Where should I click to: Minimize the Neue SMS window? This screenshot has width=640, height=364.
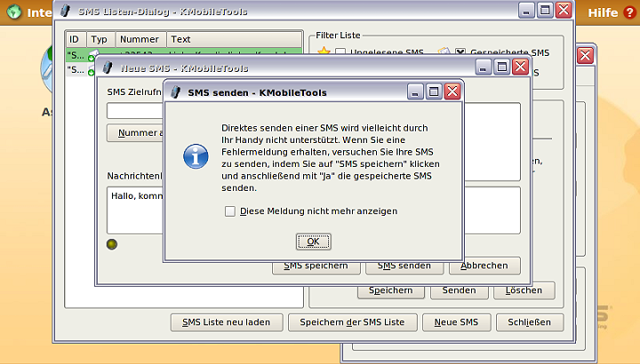(x=483, y=67)
